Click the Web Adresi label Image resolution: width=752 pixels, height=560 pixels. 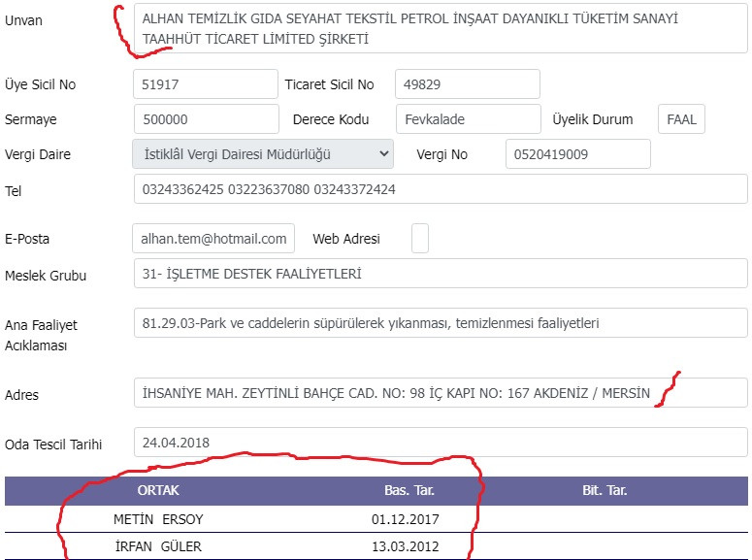346,239
